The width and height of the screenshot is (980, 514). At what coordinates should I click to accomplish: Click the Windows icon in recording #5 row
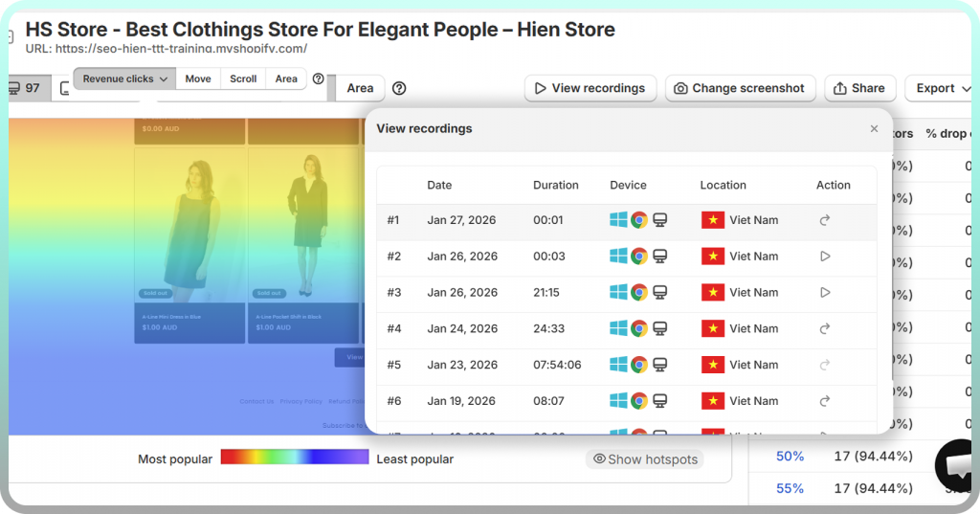click(x=619, y=365)
